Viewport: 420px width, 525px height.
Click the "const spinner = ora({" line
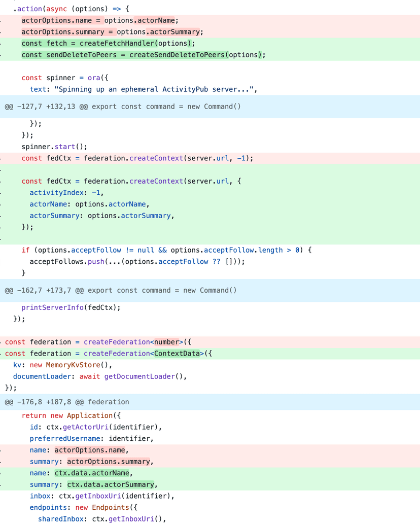pyautogui.click(x=64, y=78)
